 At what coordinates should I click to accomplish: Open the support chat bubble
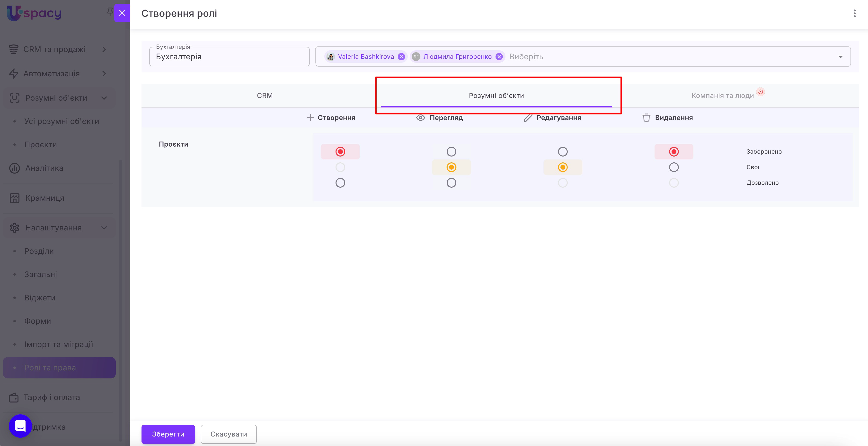pos(20,426)
